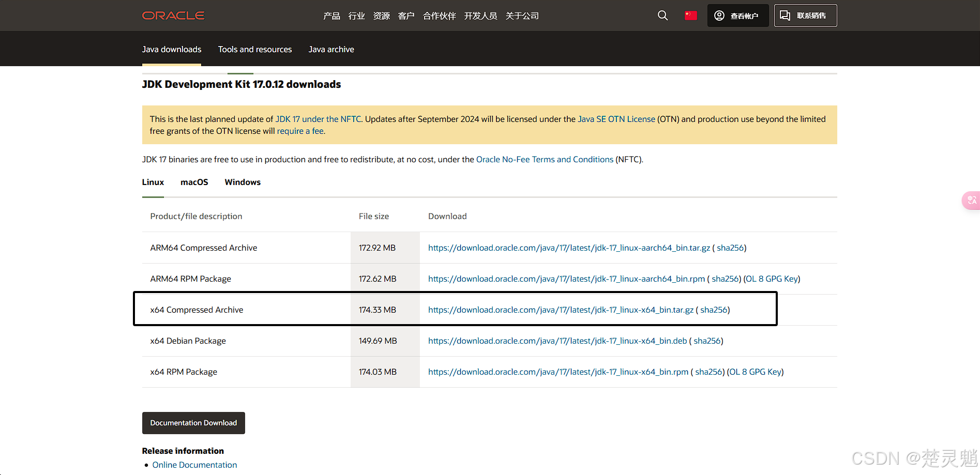Click the require a fee link
Image resolution: width=980 pixels, height=475 pixels.
300,131
